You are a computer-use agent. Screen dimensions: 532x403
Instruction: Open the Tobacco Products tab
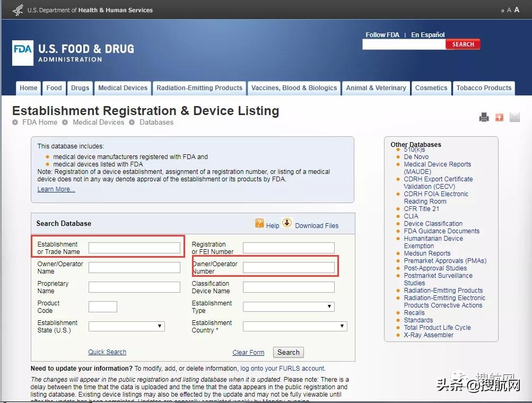(x=484, y=88)
